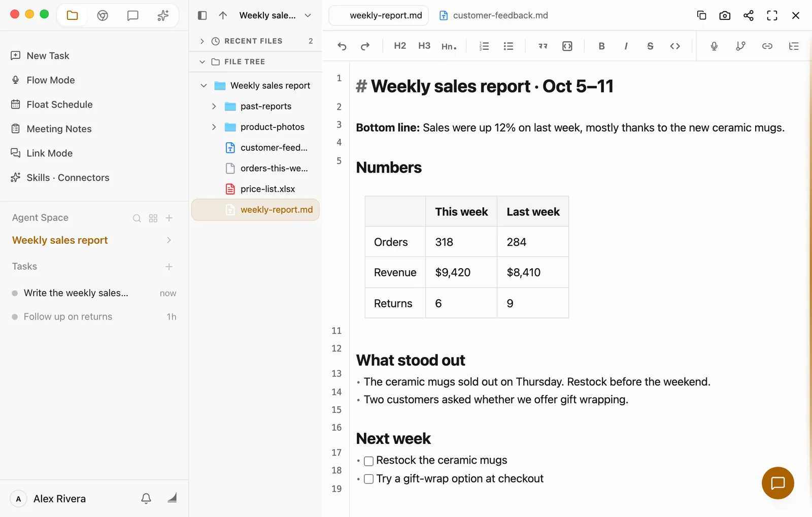Open Flow Mode from the sidebar
Viewport: 812px width, 517px height.
[50, 80]
